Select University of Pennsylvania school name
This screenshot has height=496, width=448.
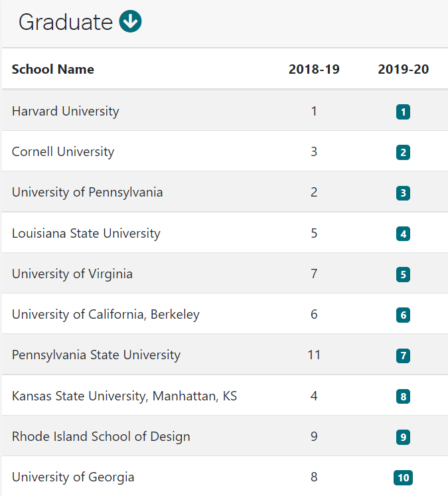(87, 192)
